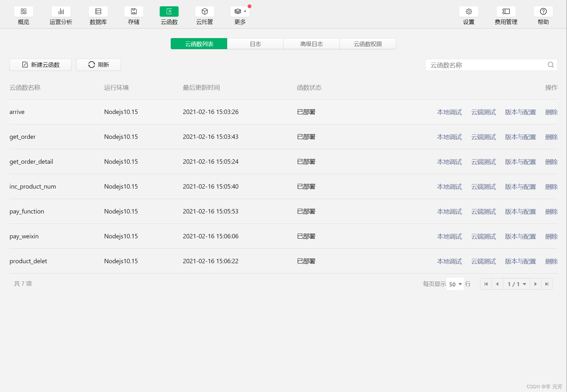Click 云端测试 for inc_product_num
This screenshot has width=567, height=392.
(x=484, y=187)
